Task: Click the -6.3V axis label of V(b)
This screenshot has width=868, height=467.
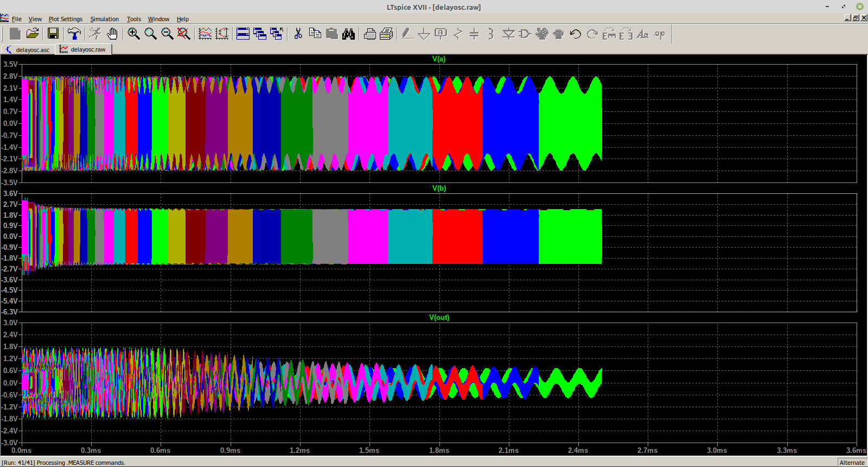Action: click(x=10, y=312)
